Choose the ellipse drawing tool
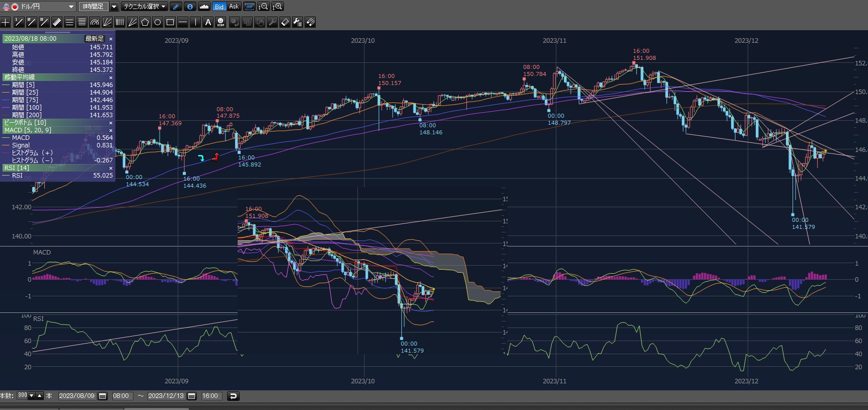 click(x=158, y=22)
